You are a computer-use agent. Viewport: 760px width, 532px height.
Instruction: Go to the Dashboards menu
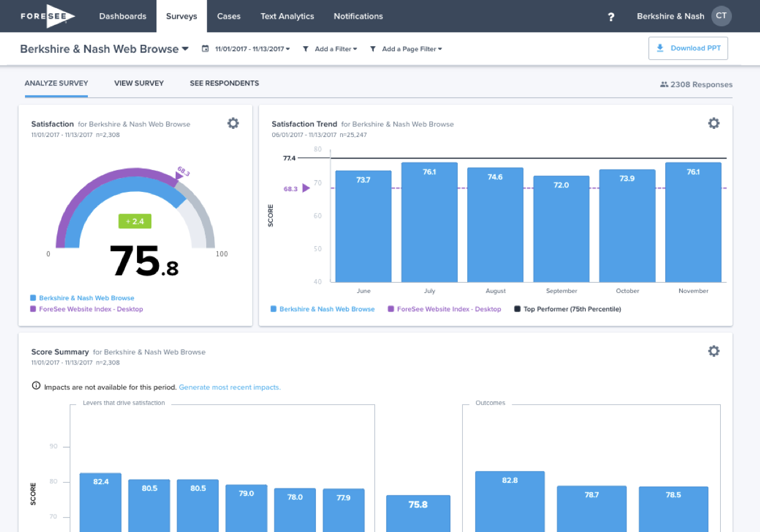coord(123,16)
